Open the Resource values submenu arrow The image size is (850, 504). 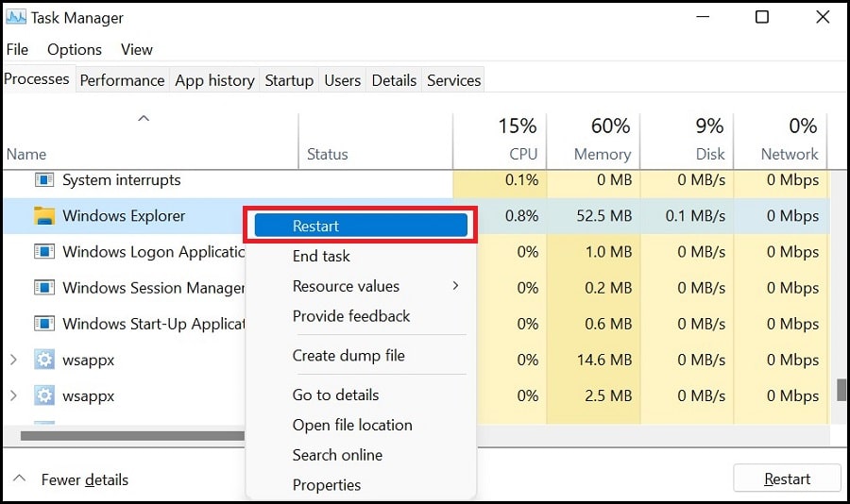[456, 286]
